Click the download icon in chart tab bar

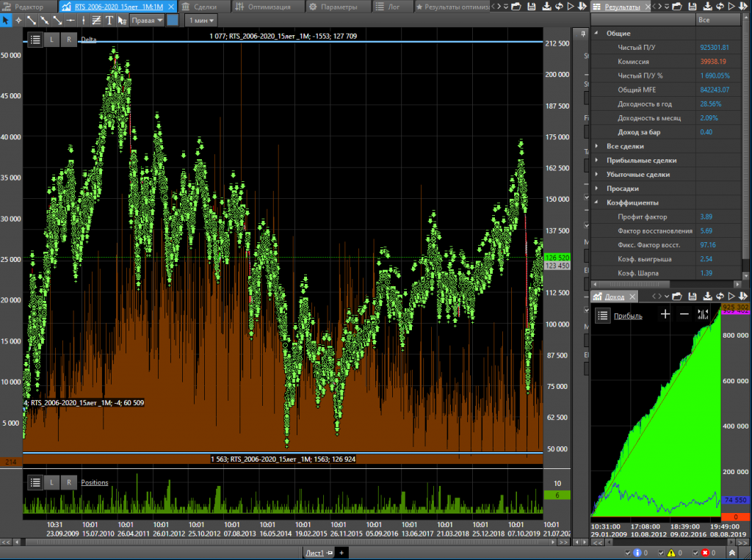pyautogui.click(x=546, y=7)
